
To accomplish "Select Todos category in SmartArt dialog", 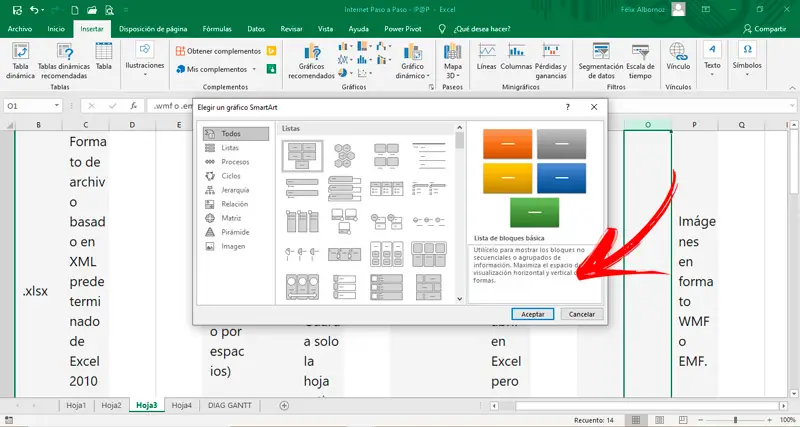I will [x=236, y=134].
